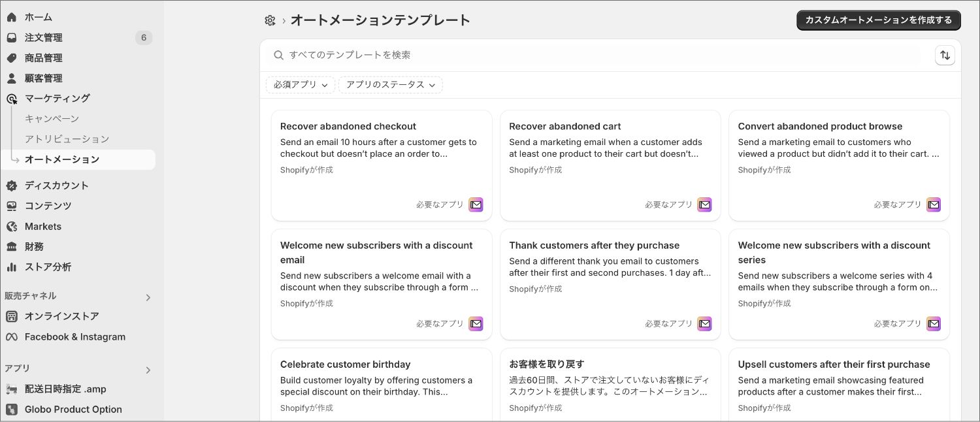Open Recover abandoned cart template

click(610, 165)
